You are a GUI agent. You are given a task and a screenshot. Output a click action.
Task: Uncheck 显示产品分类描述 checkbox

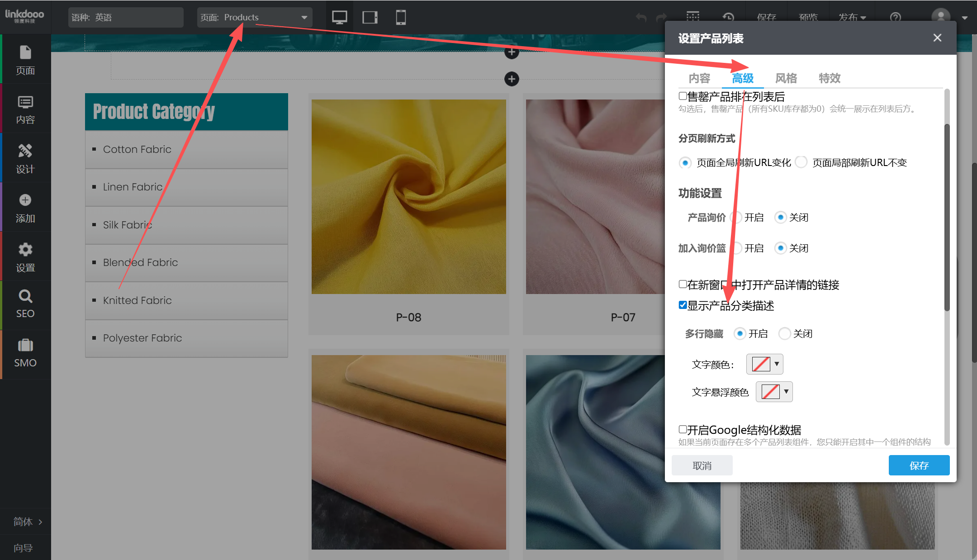point(683,305)
